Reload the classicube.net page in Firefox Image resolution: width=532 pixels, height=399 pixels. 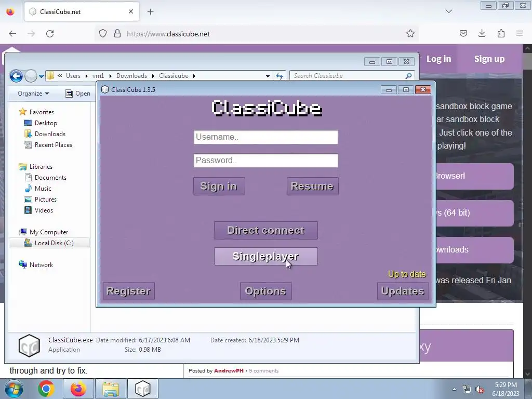coord(50,34)
